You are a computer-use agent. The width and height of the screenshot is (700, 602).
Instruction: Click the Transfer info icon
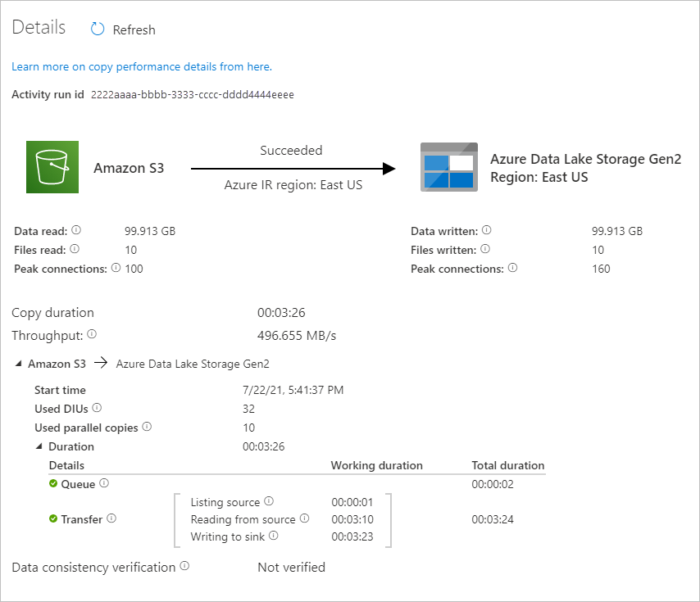coord(111,518)
